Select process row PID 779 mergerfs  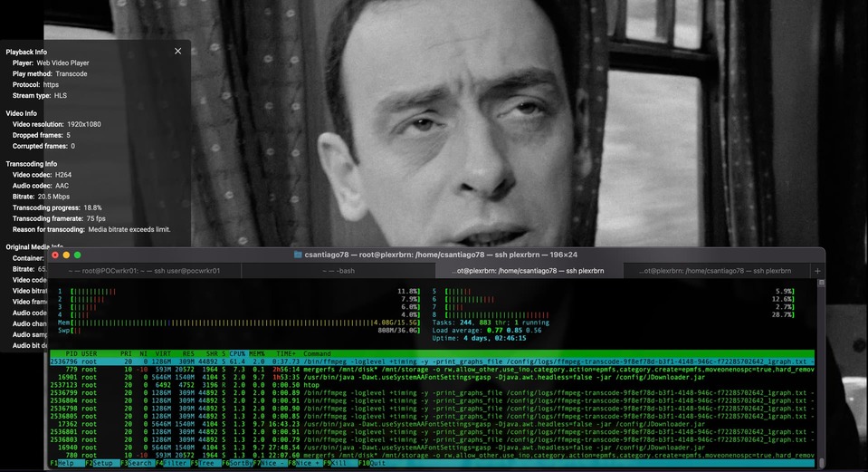tap(432, 369)
